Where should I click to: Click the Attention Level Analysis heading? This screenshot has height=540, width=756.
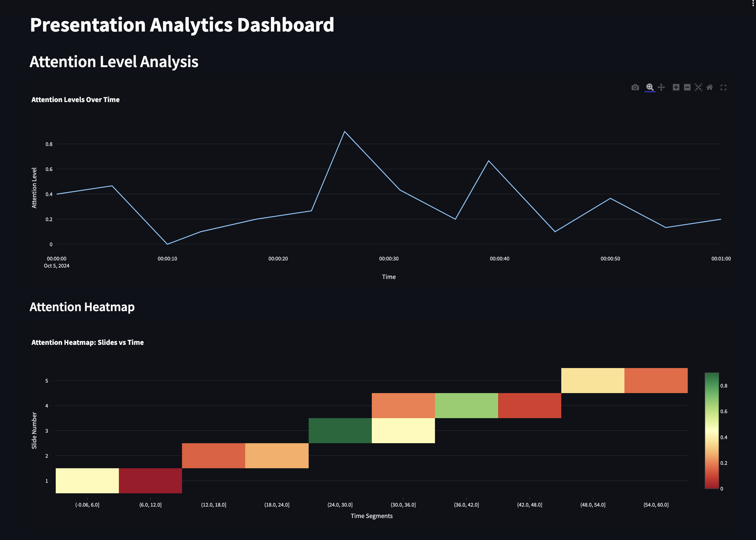click(114, 62)
